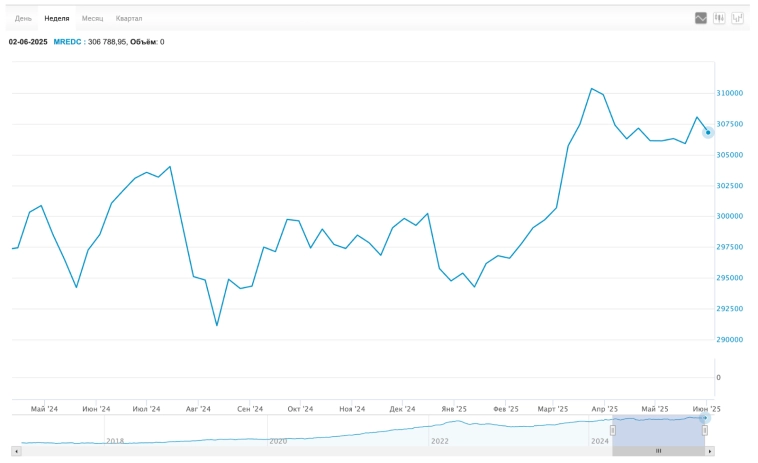Click the scrollbar left arrow
The width and height of the screenshot is (758, 463).
point(16,451)
